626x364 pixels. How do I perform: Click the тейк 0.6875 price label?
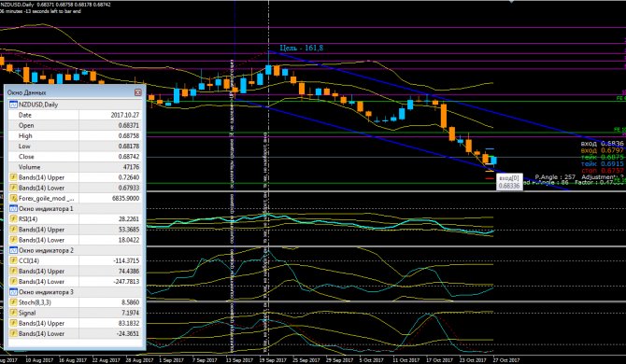602,157
